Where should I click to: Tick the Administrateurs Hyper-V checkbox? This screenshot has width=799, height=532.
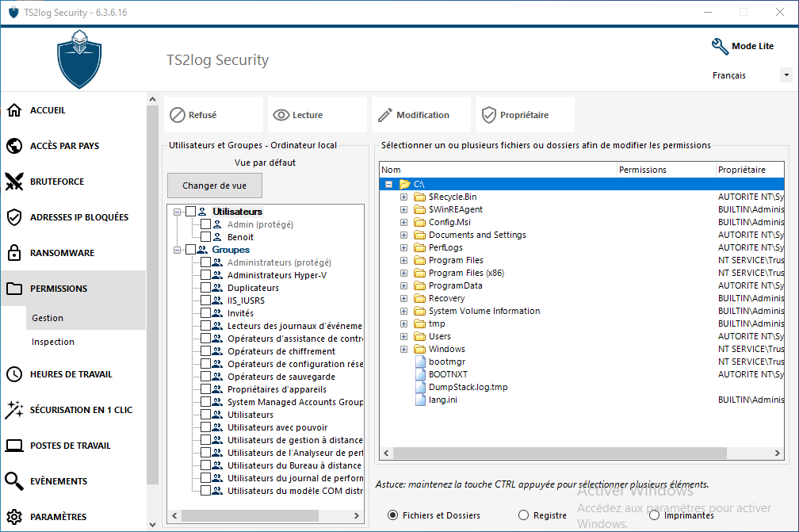click(206, 275)
